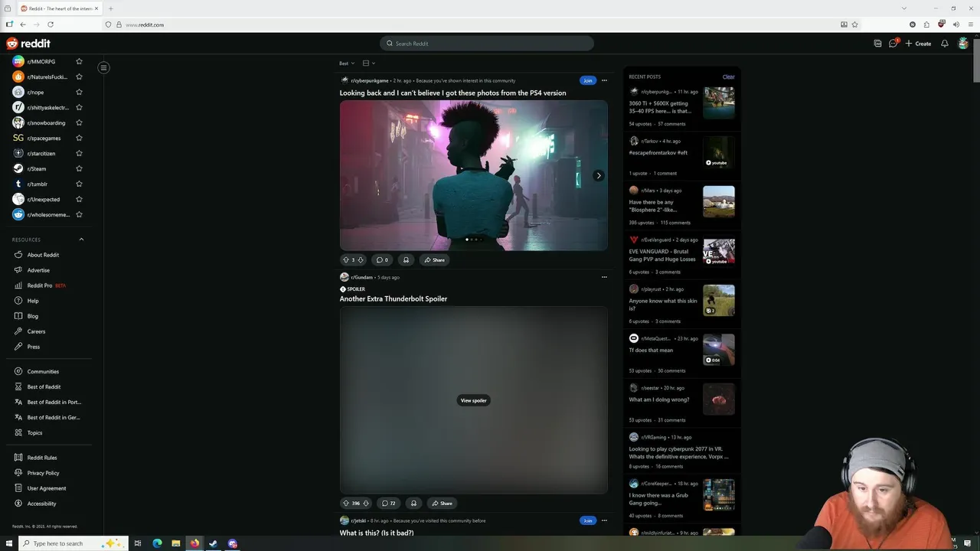980x551 pixels.
Task: Open the user avatar menu
Action: [x=963, y=44]
